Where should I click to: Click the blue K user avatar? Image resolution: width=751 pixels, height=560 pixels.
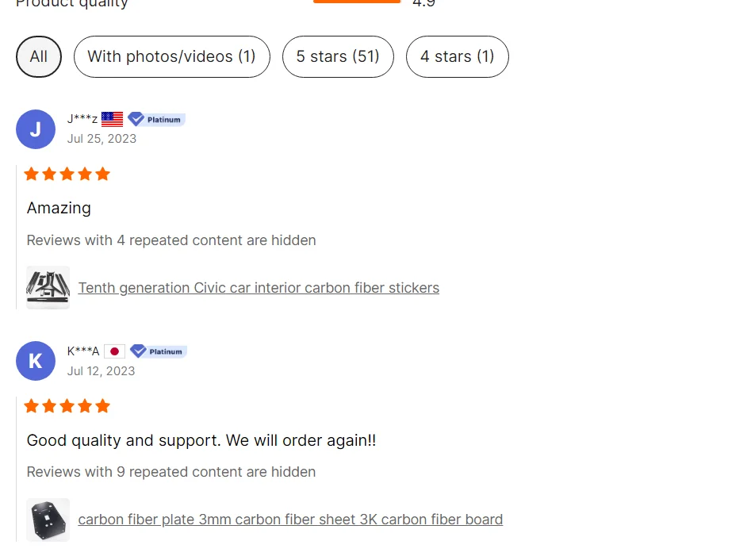click(36, 361)
